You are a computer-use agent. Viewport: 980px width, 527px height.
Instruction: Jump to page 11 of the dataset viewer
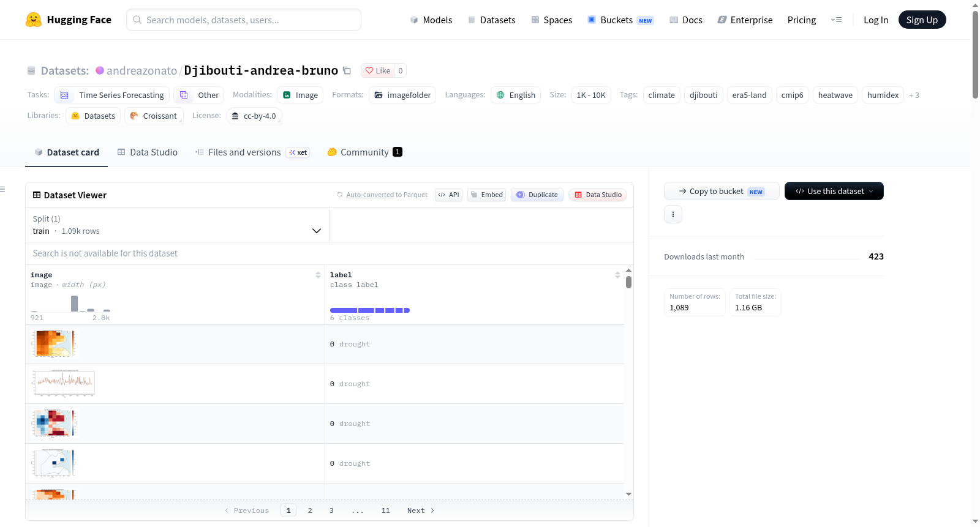click(x=385, y=510)
